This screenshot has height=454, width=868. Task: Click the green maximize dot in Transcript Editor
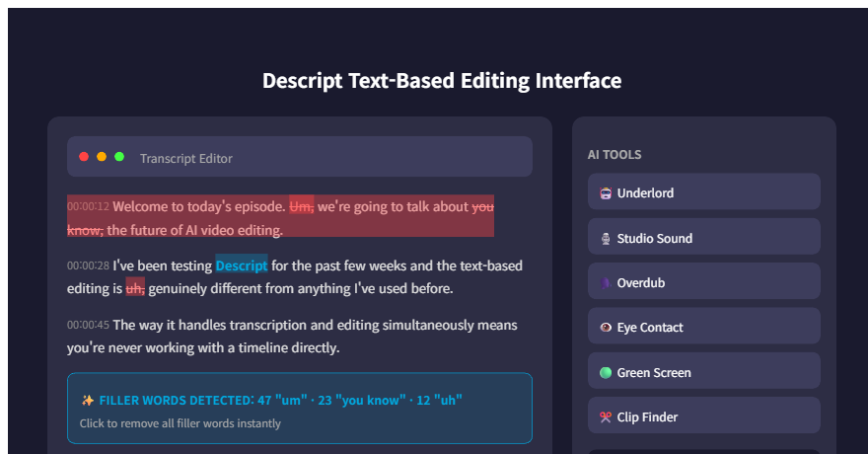(119, 157)
